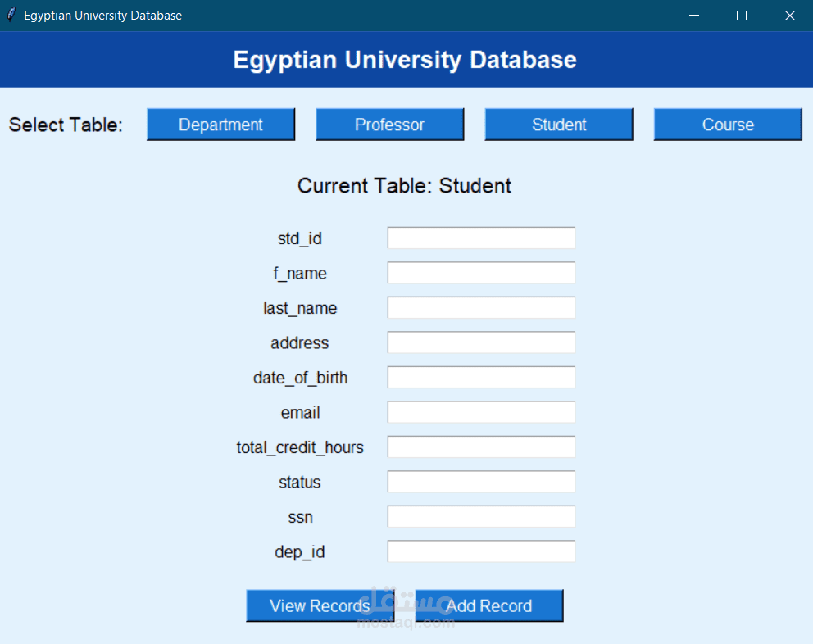Click inside the address input field

tap(480, 342)
